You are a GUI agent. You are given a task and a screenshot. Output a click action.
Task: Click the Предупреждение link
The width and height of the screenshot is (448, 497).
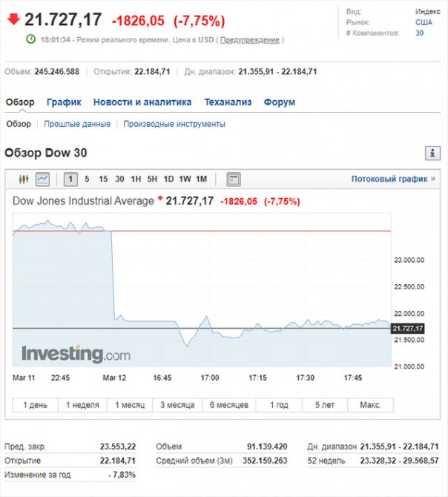point(250,40)
